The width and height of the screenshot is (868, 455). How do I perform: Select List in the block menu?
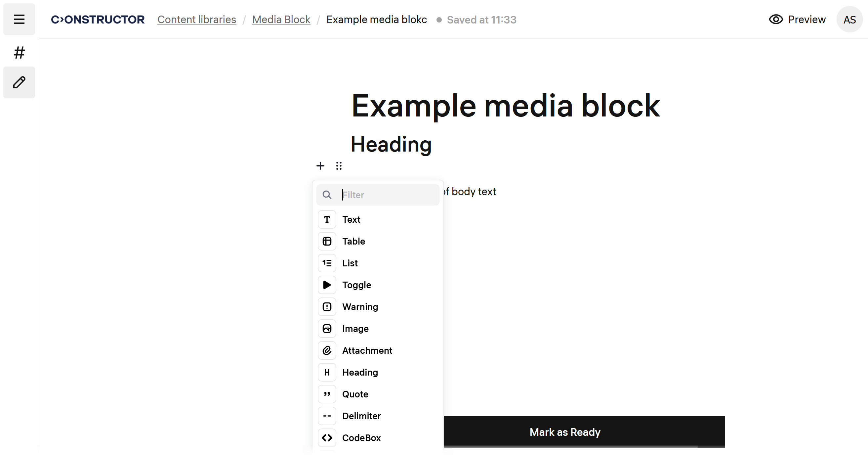point(350,263)
